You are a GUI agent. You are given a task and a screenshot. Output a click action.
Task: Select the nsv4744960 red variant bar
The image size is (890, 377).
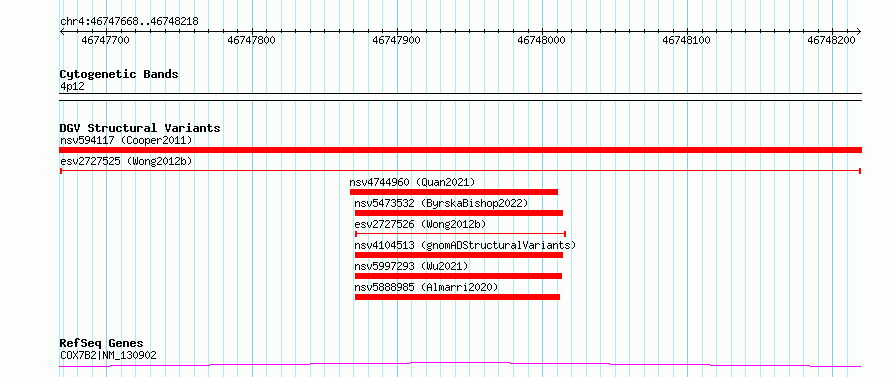click(454, 192)
